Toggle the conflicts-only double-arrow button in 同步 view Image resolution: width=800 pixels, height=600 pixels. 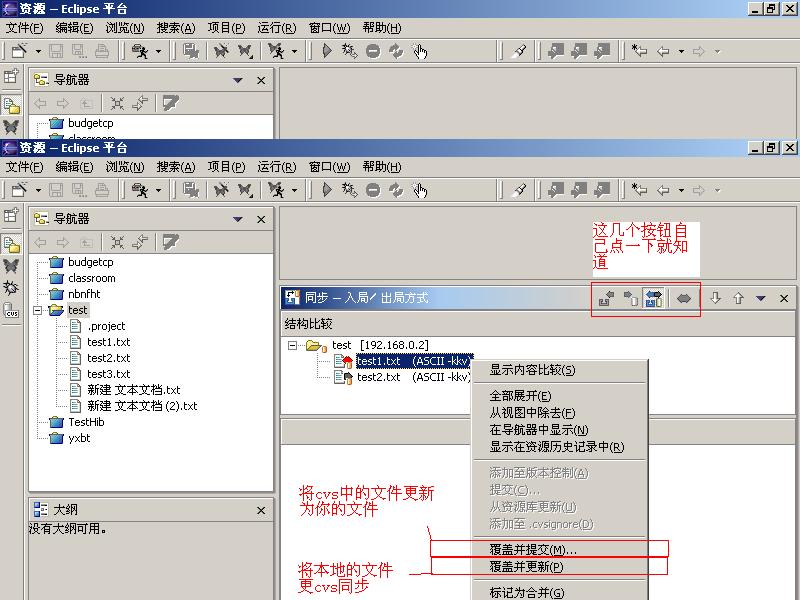(x=684, y=298)
